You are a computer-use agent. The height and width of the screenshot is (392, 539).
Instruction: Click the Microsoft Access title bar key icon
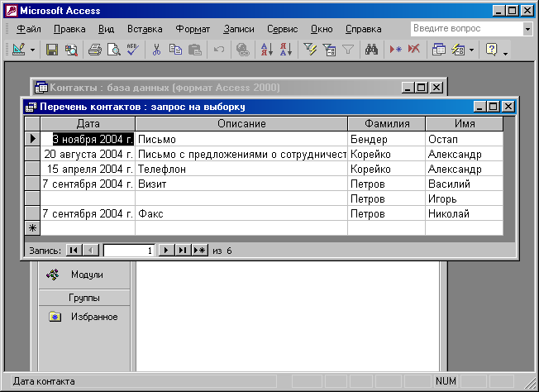pyautogui.click(x=12, y=11)
